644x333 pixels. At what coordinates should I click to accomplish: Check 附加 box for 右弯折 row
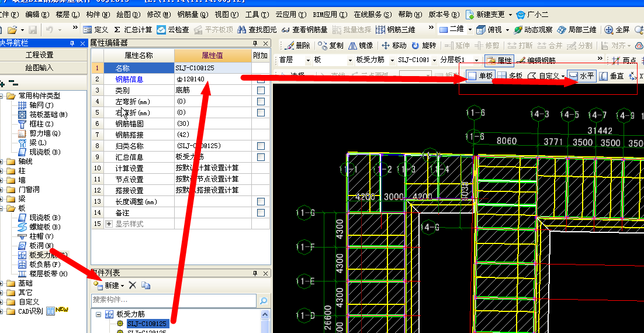[261, 112]
